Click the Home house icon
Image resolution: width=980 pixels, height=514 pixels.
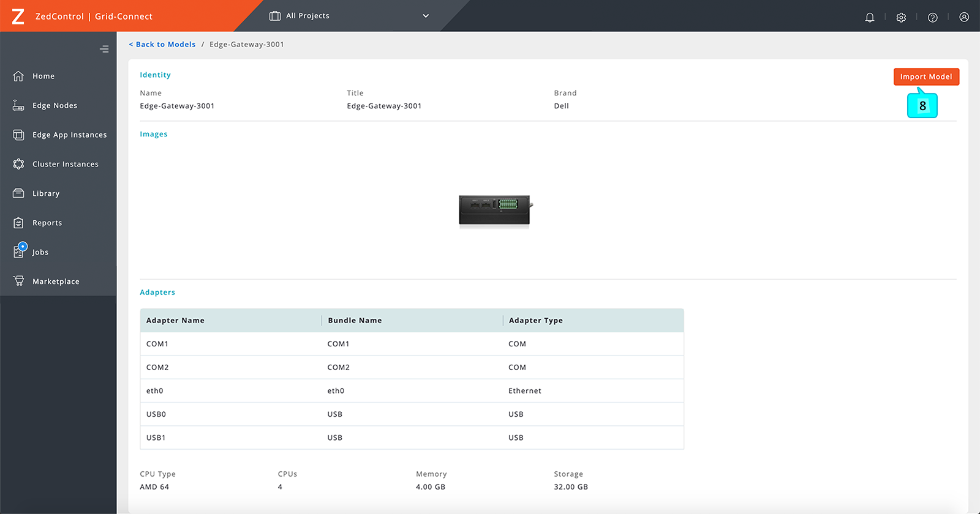[18, 76]
